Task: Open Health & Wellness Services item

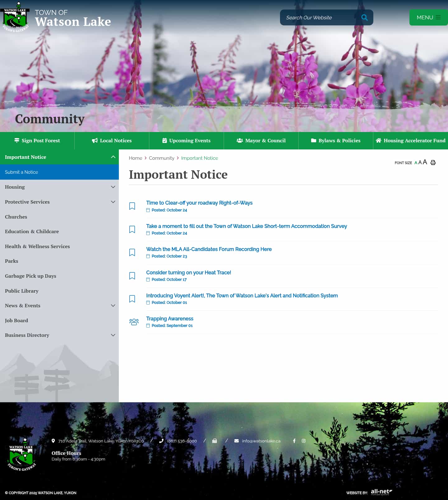Action: (x=59, y=246)
